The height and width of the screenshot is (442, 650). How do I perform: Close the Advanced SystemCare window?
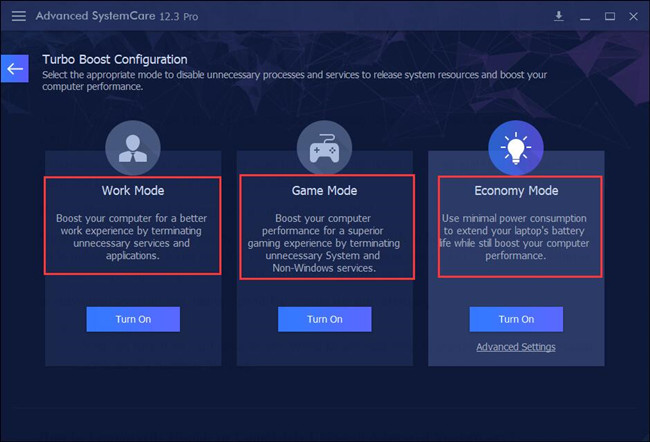click(x=633, y=16)
